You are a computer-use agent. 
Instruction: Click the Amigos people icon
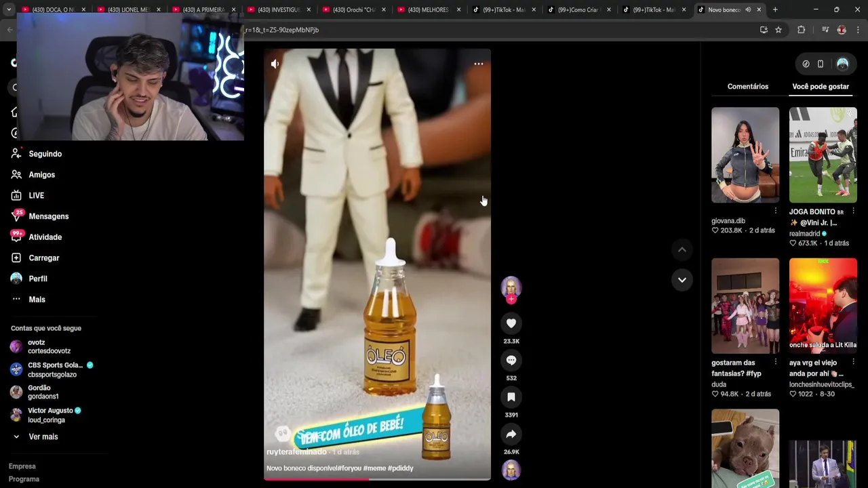click(x=16, y=175)
